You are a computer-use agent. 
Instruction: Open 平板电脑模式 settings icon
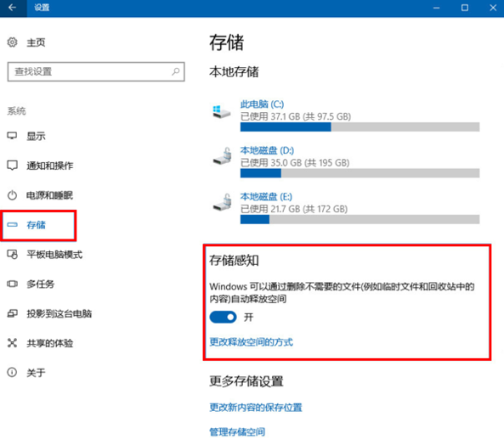tap(12, 255)
